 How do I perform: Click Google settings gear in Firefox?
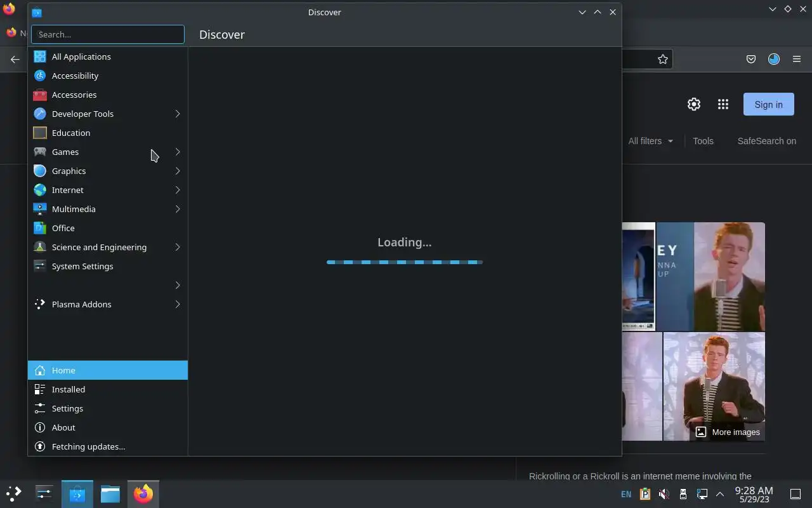pos(694,104)
